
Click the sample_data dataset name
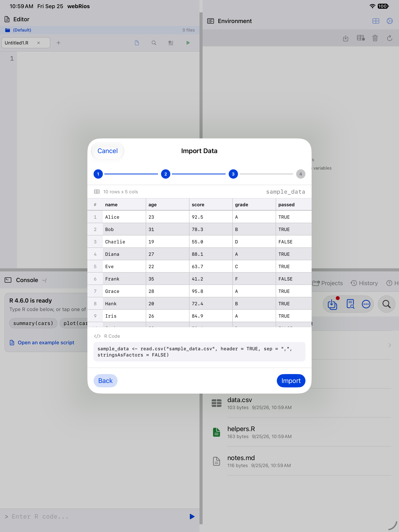(x=286, y=192)
